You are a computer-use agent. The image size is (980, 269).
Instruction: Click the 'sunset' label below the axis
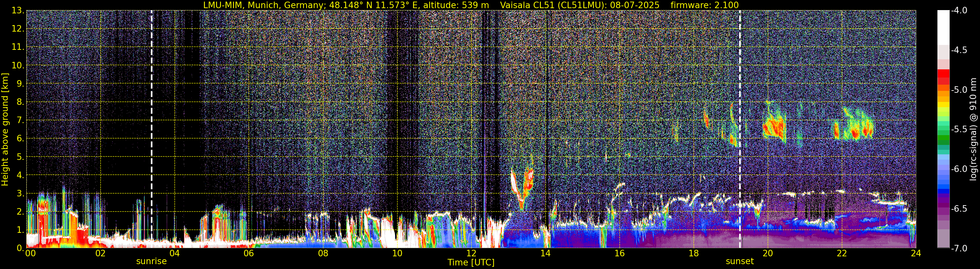(739, 262)
